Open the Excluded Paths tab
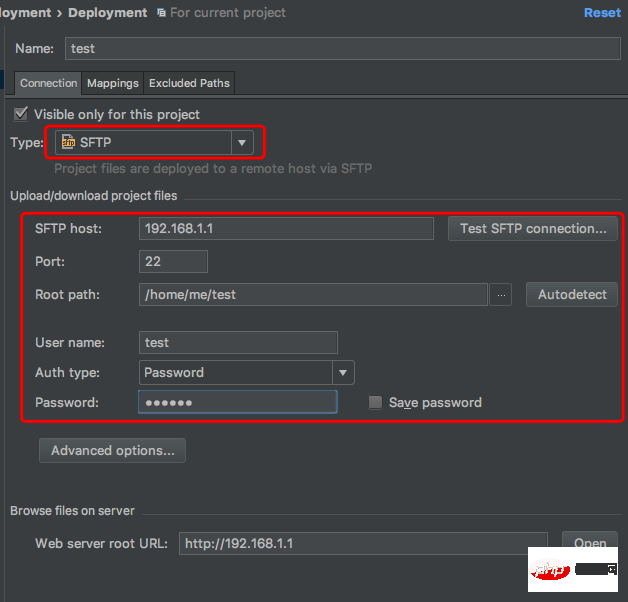 [x=189, y=83]
